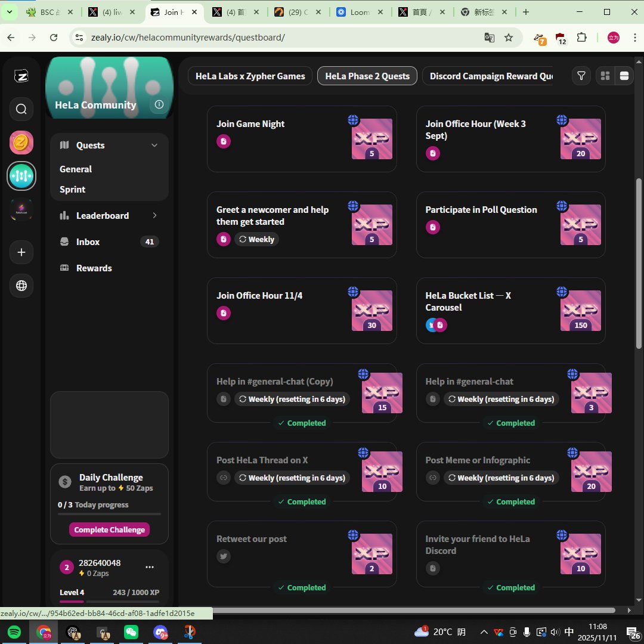Open Greet a newcomer quest card
The height and width of the screenshot is (644, 644).
(x=302, y=225)
